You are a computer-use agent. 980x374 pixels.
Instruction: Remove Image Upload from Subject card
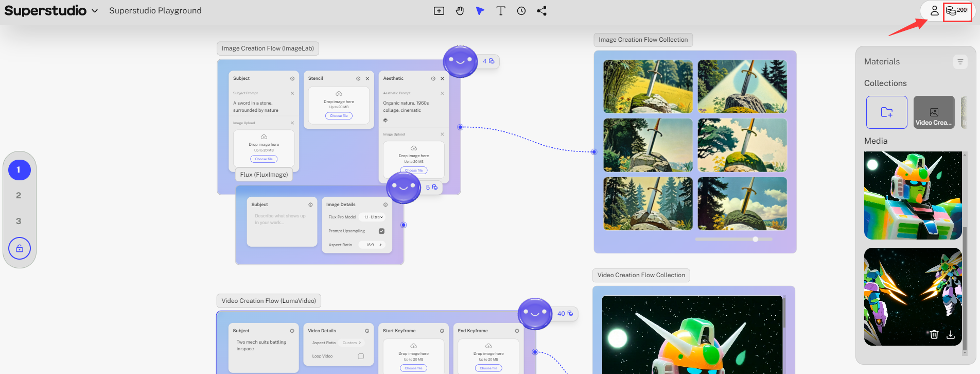click(292, 123)
